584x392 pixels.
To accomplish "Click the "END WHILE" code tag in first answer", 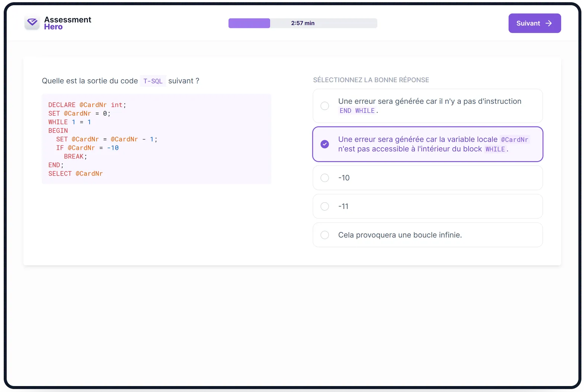I will click(x=357, y=111).
